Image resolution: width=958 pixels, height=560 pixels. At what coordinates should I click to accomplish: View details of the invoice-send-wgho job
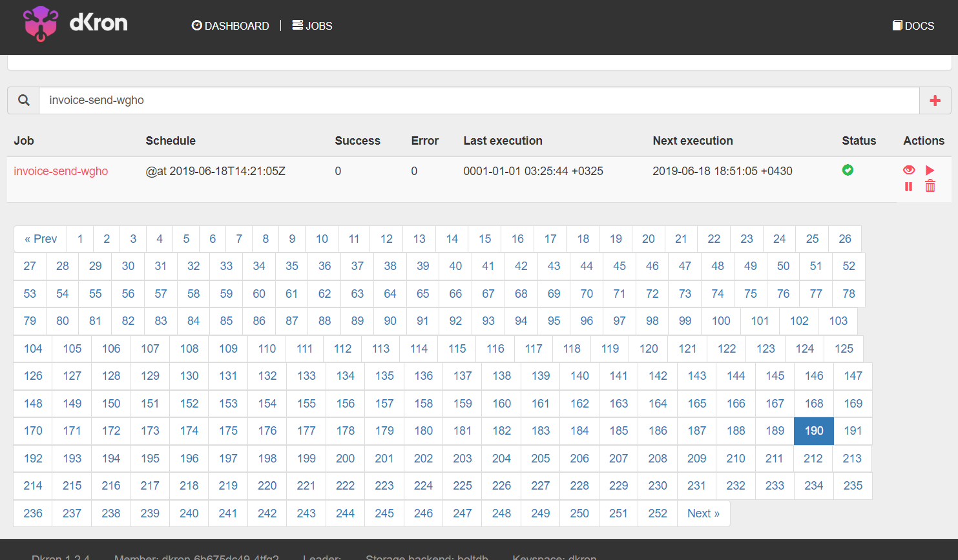click(x=909, y=170)
